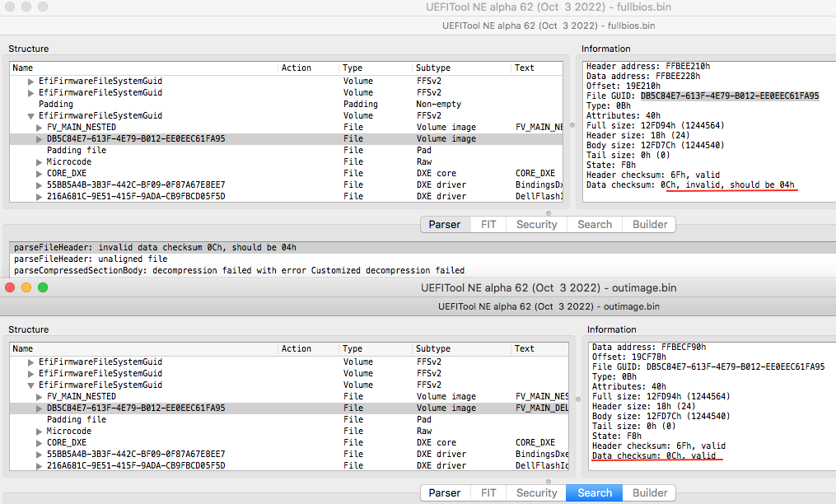Switch to FIT tab in outimage.bin window

pos(488,492)
